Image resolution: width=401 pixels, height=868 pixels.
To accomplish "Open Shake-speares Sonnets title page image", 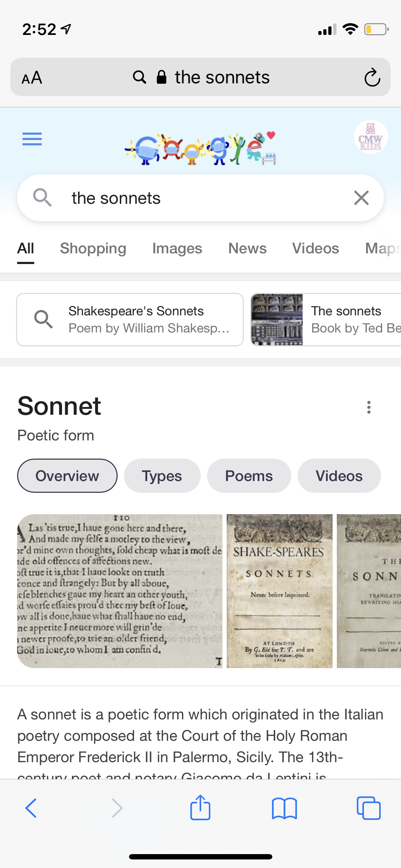I will point(279,591).
